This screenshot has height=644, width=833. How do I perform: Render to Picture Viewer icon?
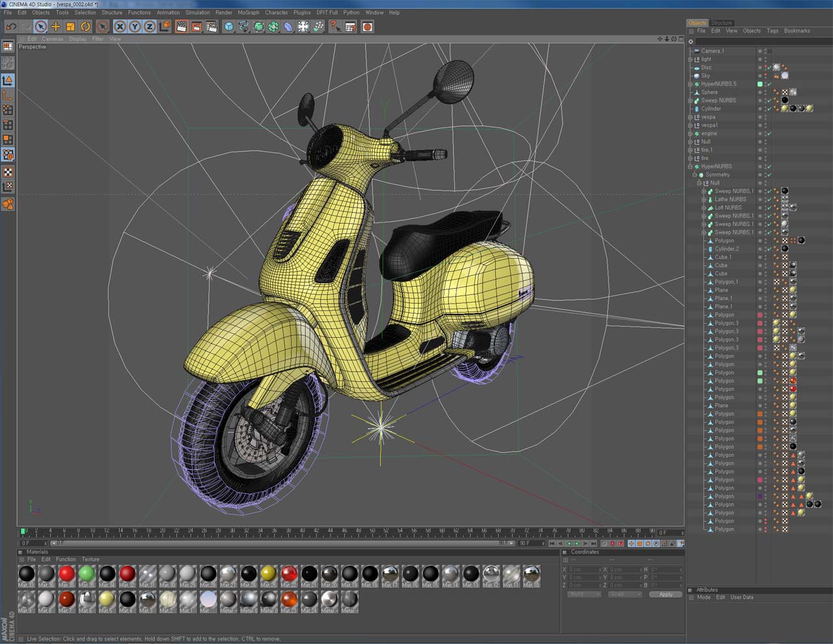(x=197, y=27)
